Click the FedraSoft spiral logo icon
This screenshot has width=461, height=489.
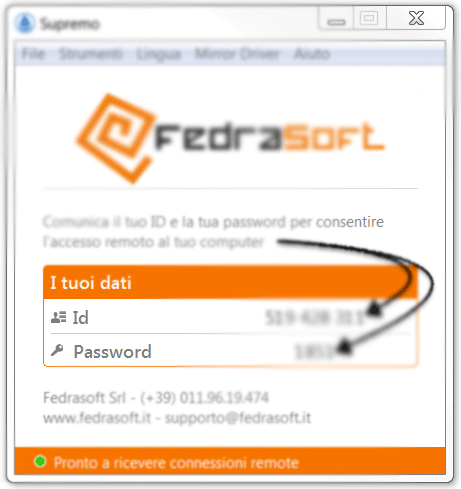point(115,138)
